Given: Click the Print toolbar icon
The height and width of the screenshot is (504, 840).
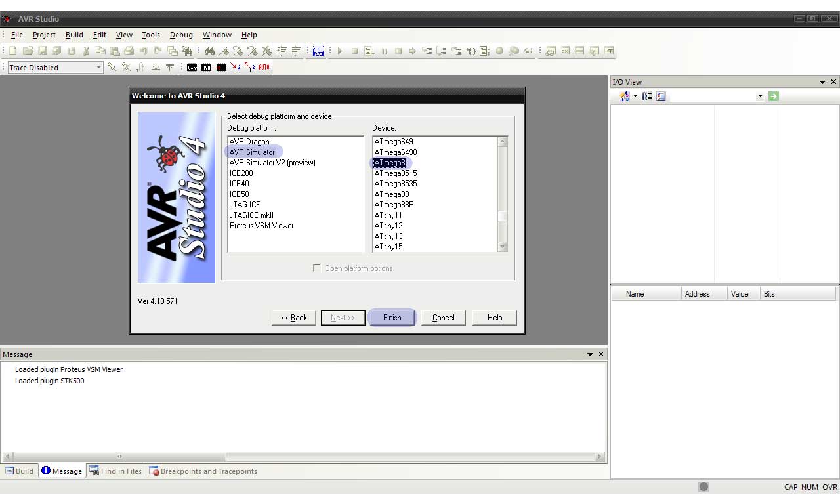Looking at the screenshot, I should pos(129,51).
